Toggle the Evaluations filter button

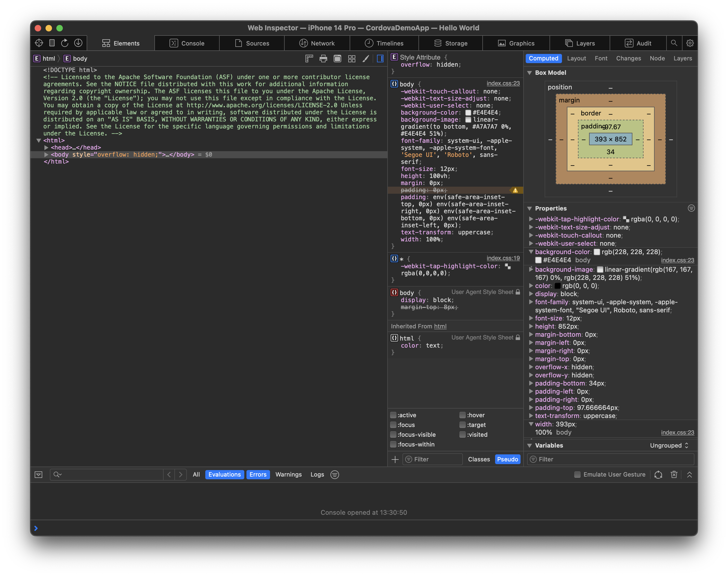click(x=225, y=474)
